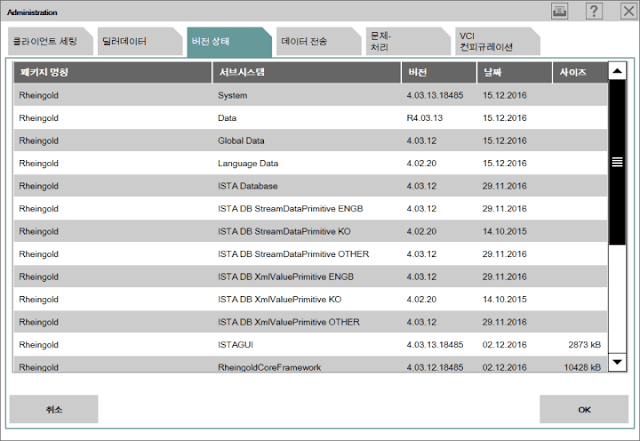
Task: Click the 날짜 column header
Action: pyautogui.click(x=515, y=73)
